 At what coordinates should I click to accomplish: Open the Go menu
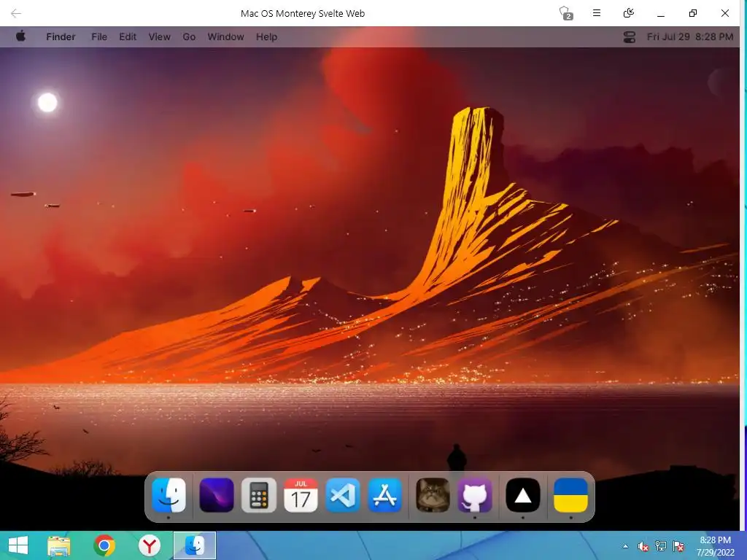189,36
